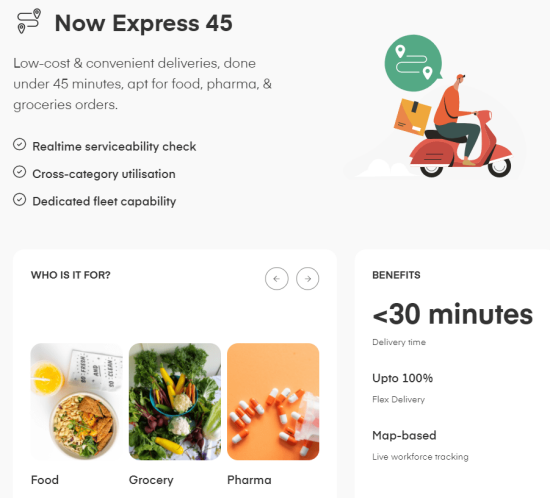This screenshot has width=550, height=498.
Task: Click the Realtime serviceability check text
Action: pyautogui.click(x=114, y=147)
